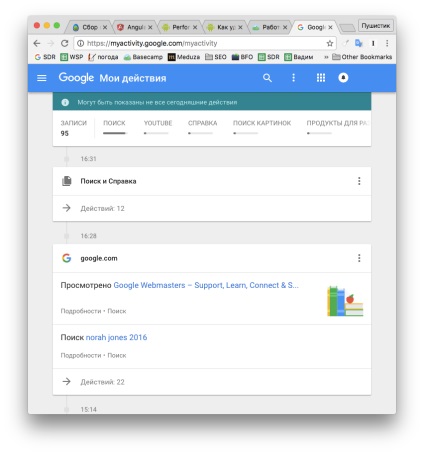This screenshot has height=454, width=424.
Task: Click the site info icon in address bar
Action: 80,43
